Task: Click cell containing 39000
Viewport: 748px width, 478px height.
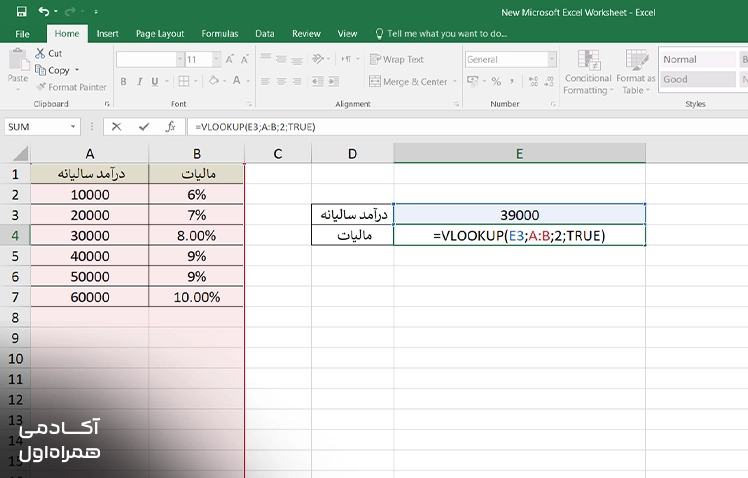Action: [519, 215]
